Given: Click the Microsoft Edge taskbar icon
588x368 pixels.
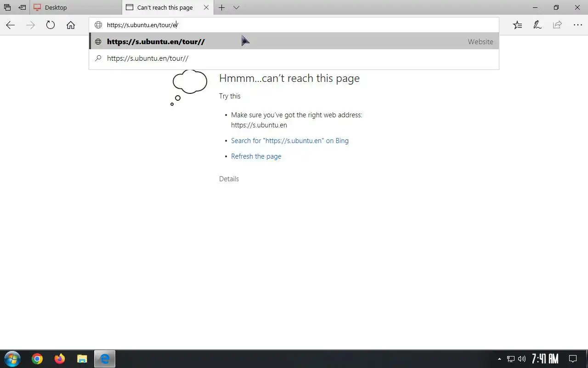Looking at the screenshot, I should tap(105, 359).
